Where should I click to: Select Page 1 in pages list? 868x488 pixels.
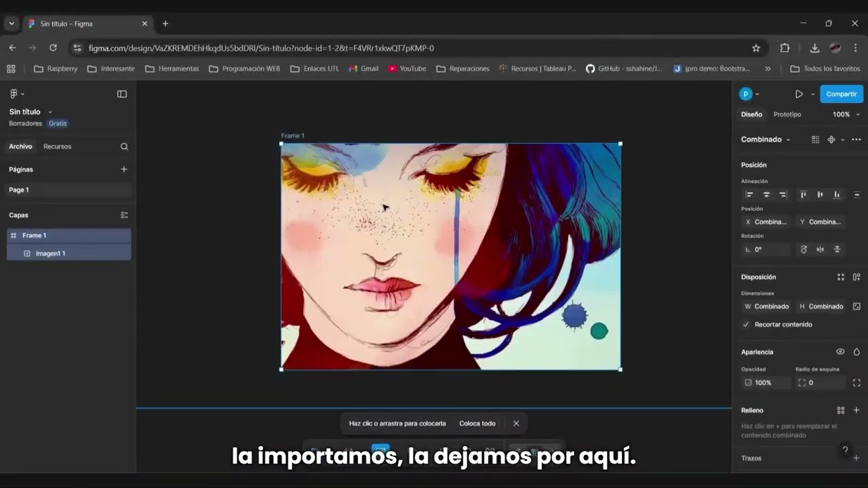[x=68, y=190]
